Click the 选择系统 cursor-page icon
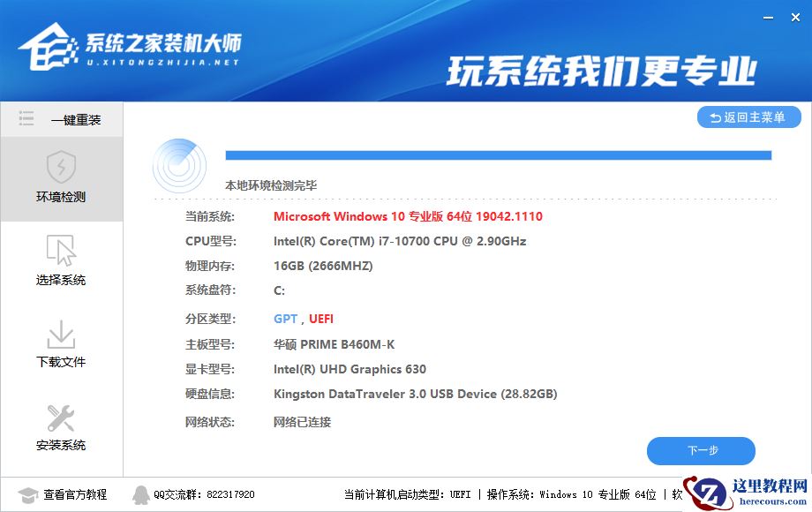This screenshot has width=812, height=512. [60, 250]
